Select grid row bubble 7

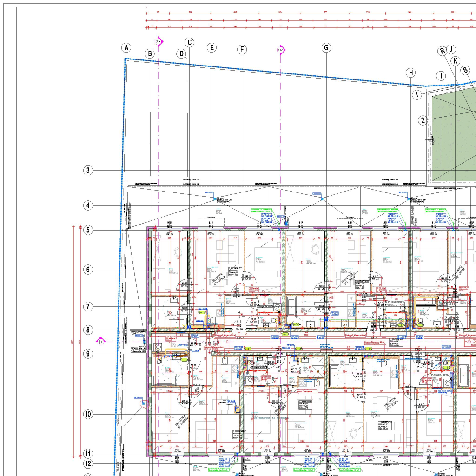(x=88, y=307)
